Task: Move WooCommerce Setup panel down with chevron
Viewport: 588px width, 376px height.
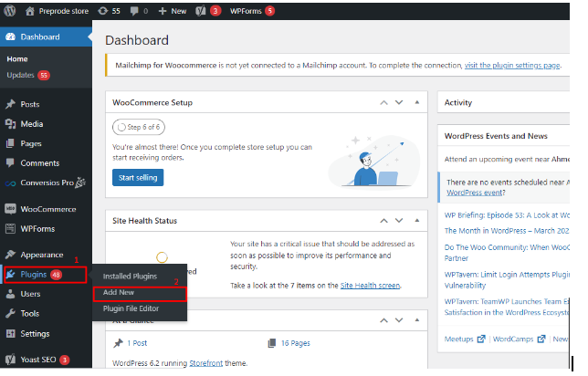Action: [x=399, y=102]
